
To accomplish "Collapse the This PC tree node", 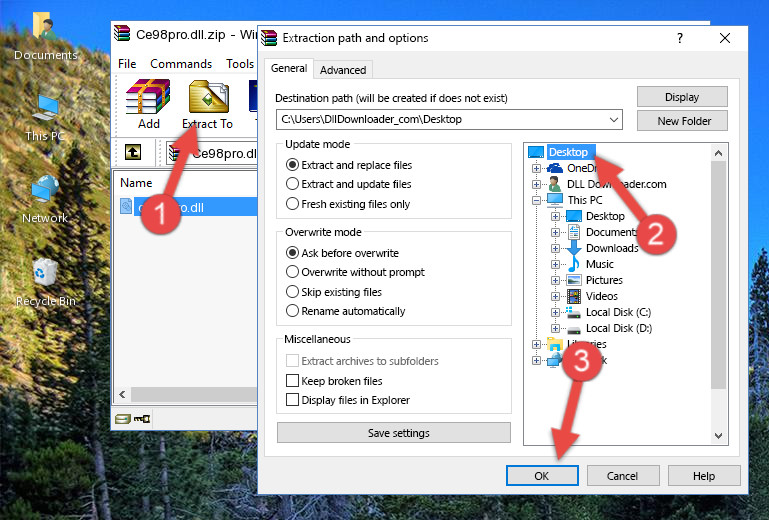I will (x=537, y=200).
